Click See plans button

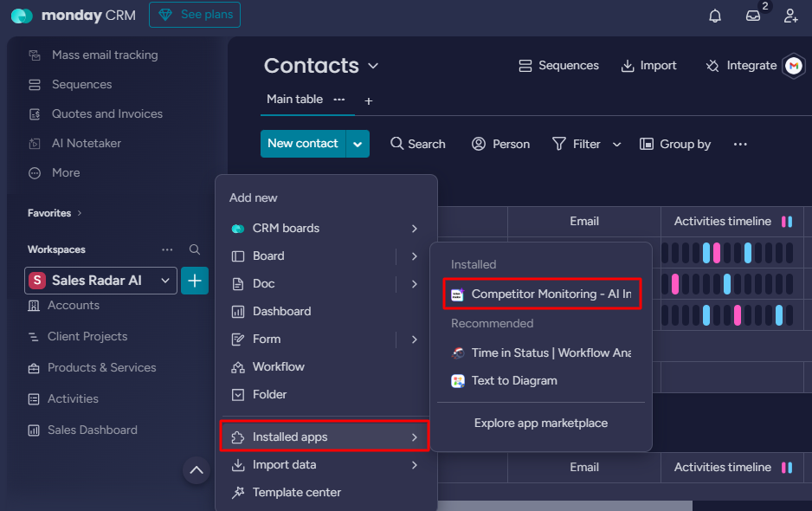click(x=195, y=15)
